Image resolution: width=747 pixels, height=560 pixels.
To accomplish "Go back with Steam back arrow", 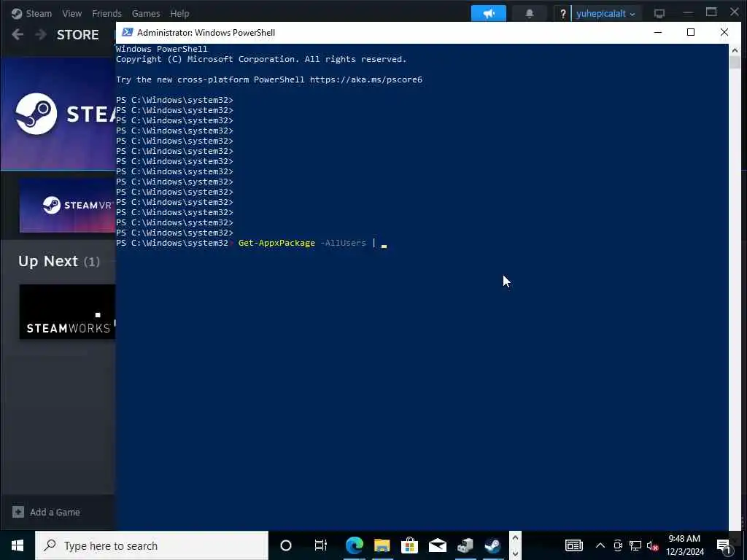I will (18, 34).
